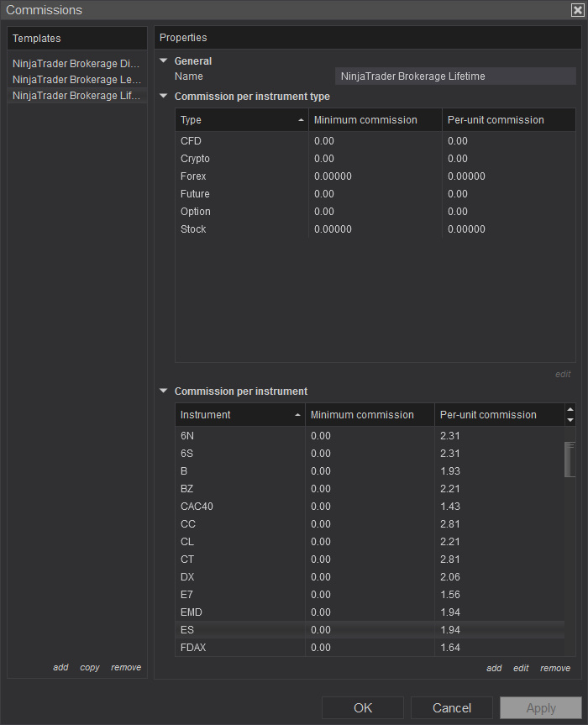Click remove below instrument commission table
Image resolution: width=588 pixels, height=725 pixels.
[x=555, y=668]
